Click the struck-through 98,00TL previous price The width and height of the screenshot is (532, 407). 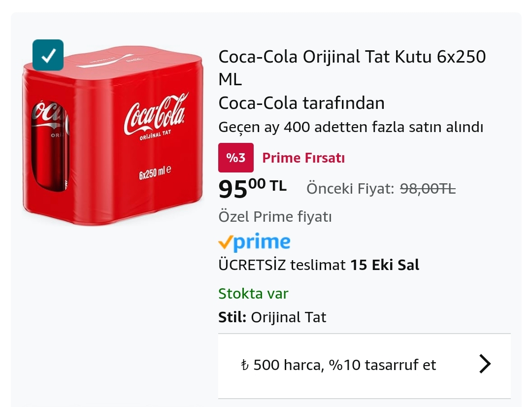(427, 188)
